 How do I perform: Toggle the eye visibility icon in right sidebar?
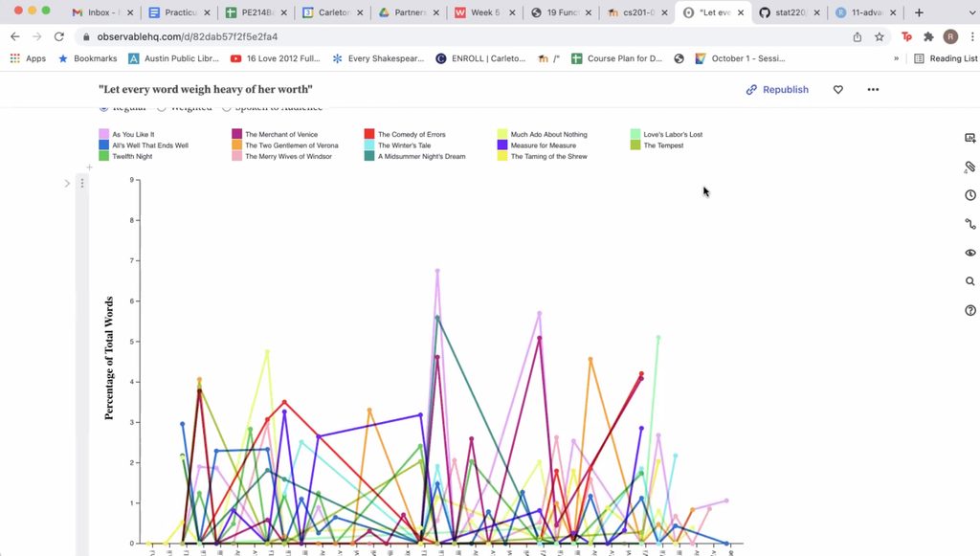pos(970,253)
